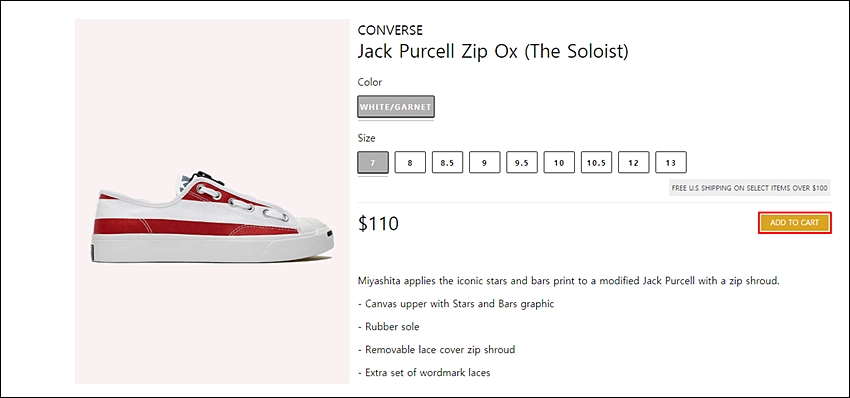Click the ADD TO CART button

point(794,223)
